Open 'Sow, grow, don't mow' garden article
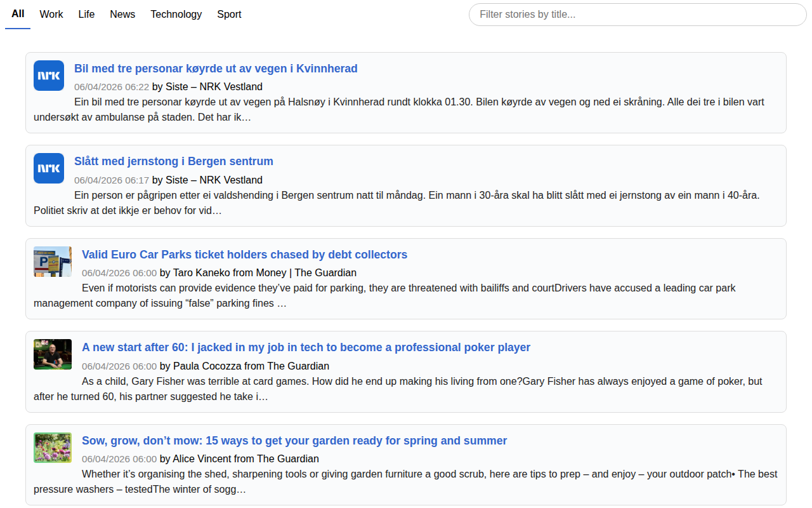 [294, 441]
